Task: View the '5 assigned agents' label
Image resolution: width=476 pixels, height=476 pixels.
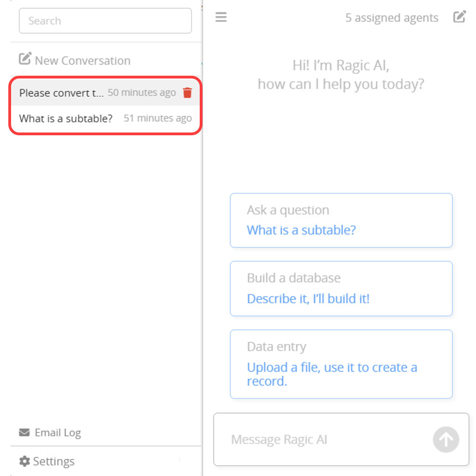Action: pos(392,18)
